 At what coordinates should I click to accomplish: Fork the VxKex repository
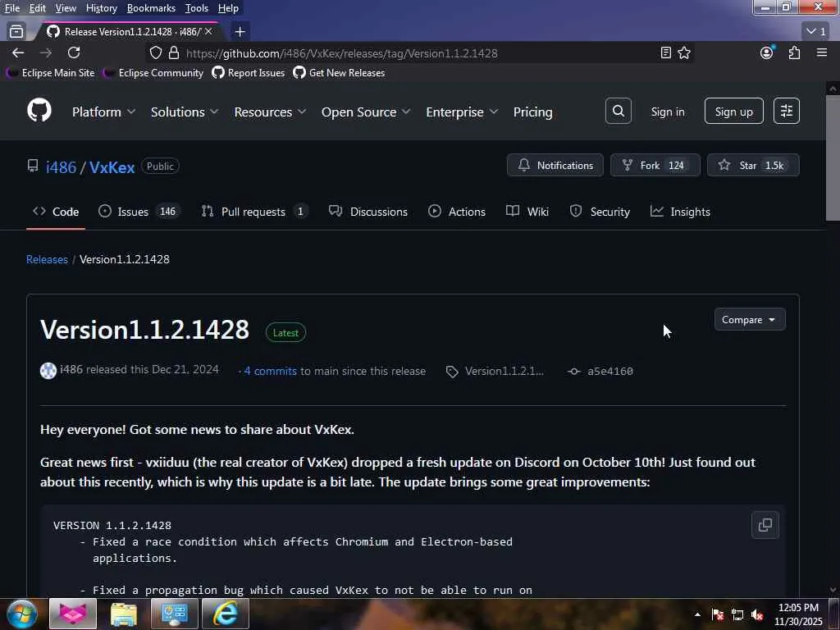click(x=655, y=165)
